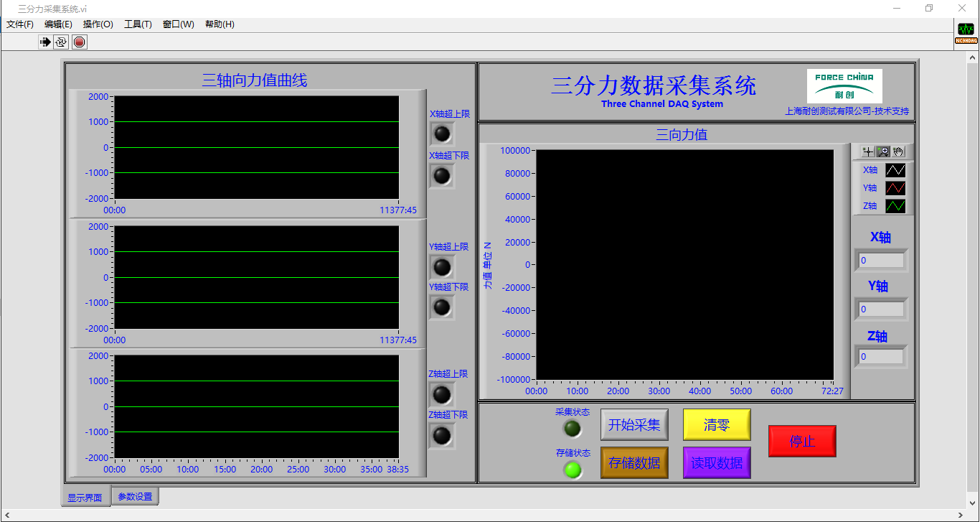The image size is (980, 522).
Task: Click the green 存储状态 status LED
Action: (x=573, y=470)
